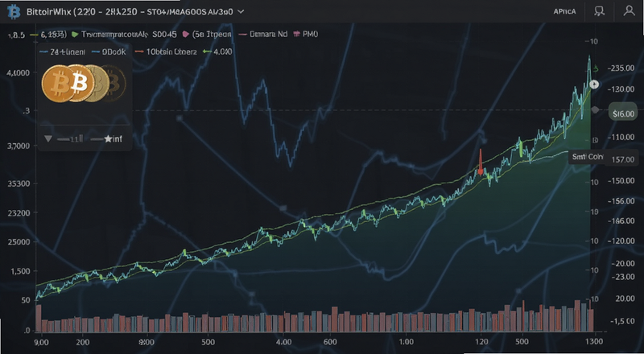The width and height of the screenshot is (644, 354).
Task: Click the 1300 bottom axis label
Action: pos(594,342)
